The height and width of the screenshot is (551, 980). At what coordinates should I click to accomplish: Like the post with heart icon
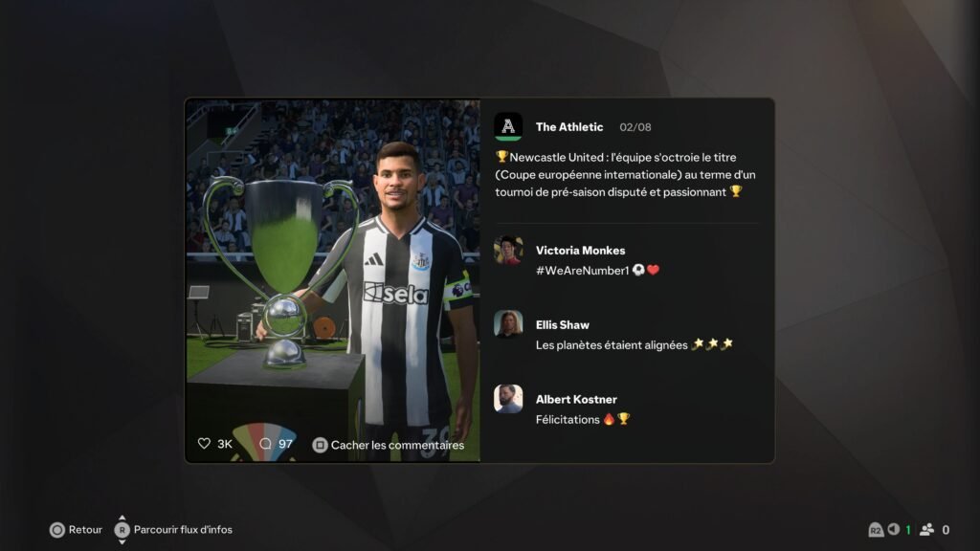pos(204,444)
